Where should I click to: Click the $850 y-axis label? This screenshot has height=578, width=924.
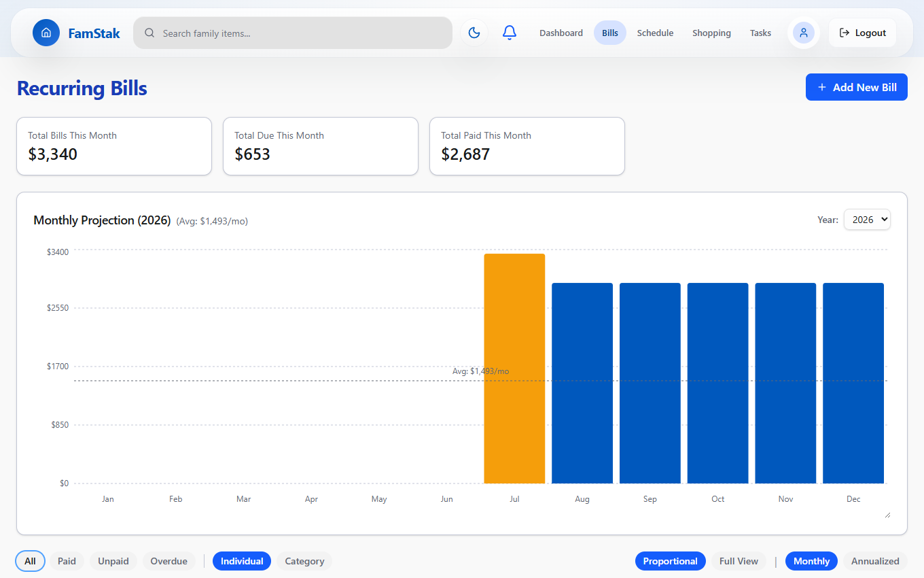click(x=60, y=425)
